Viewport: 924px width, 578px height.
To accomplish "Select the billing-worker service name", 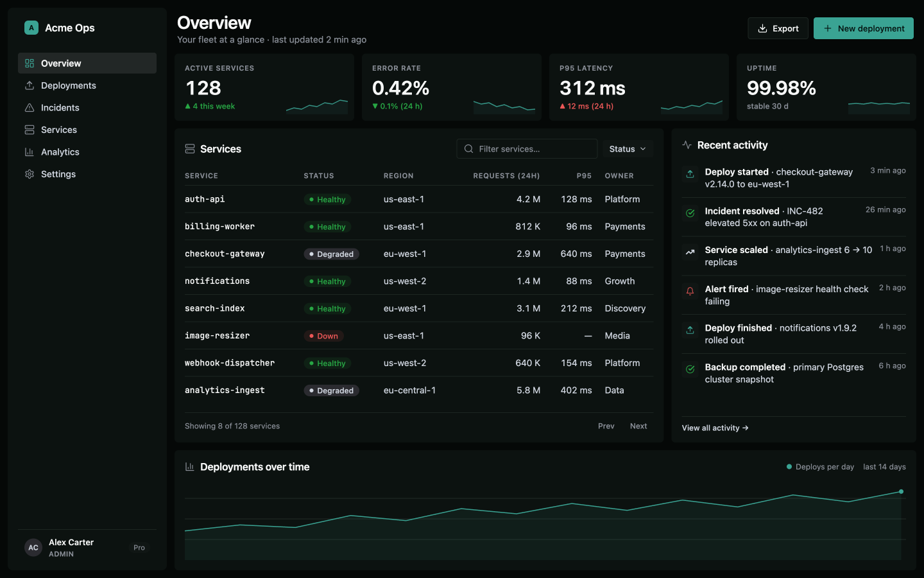I will coord(219,227).
